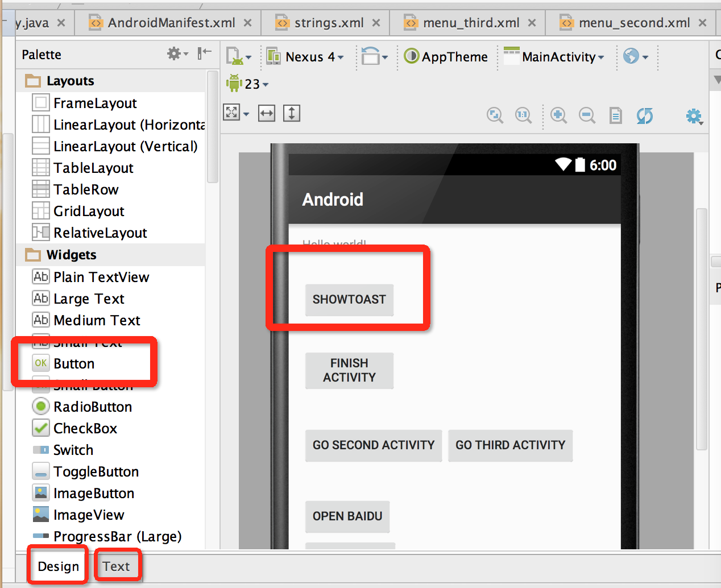This screenshot has width=721, height=588.
Task: Select RadioButton widget in palette
Action: click(93, 407)
